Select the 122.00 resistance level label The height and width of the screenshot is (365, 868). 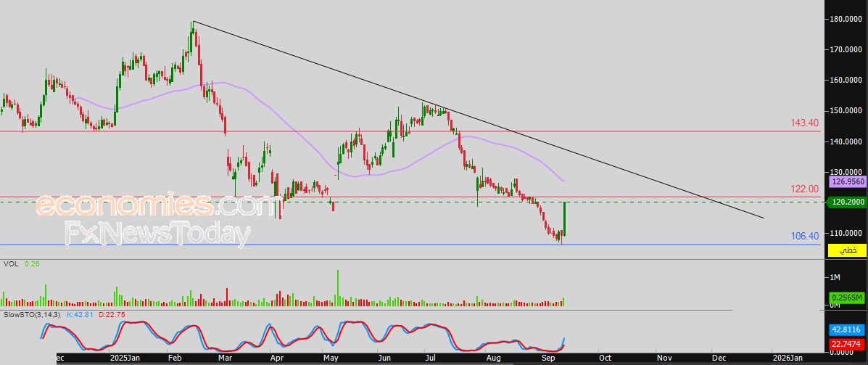click(804, 189)
